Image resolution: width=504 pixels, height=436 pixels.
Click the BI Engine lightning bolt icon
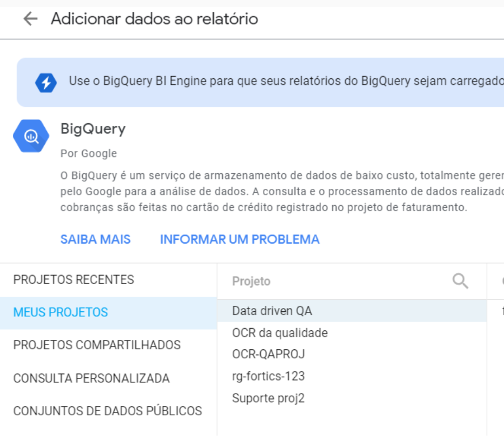click(46, 83)
